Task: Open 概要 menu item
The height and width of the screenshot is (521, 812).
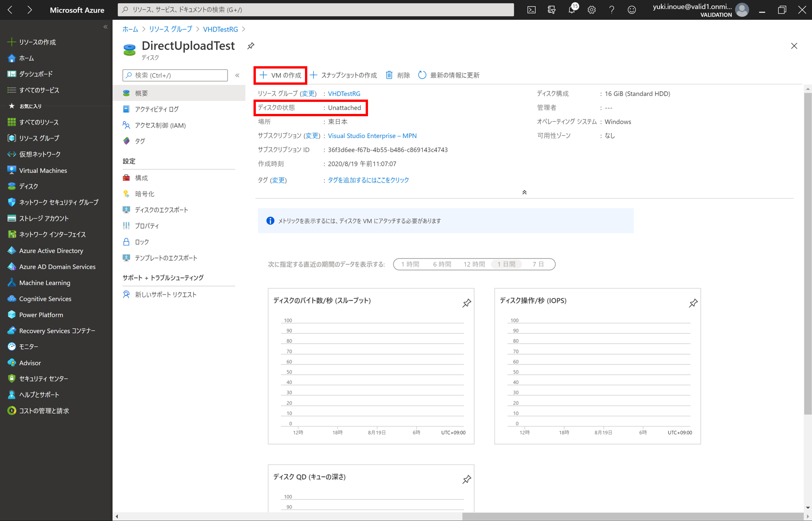Action: (179, 93)
